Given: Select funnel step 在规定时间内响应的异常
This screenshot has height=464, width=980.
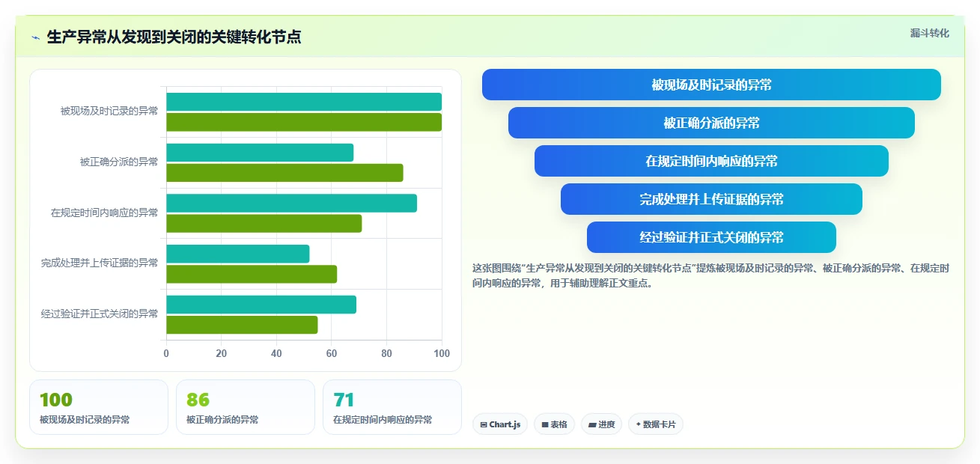Looking at the screenshot, I should click(x=711, y=161).
